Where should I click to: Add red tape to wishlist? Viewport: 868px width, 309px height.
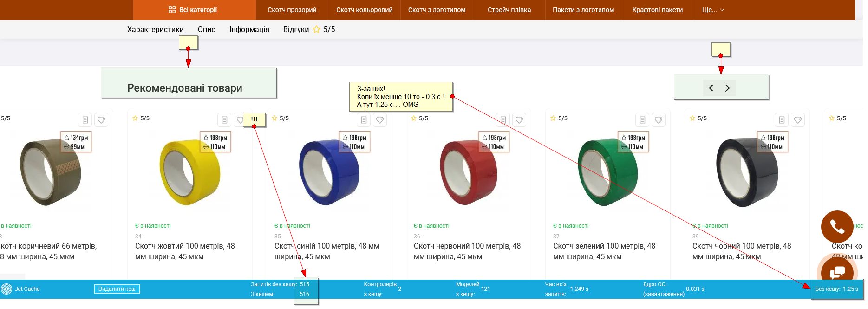point(519,120)
